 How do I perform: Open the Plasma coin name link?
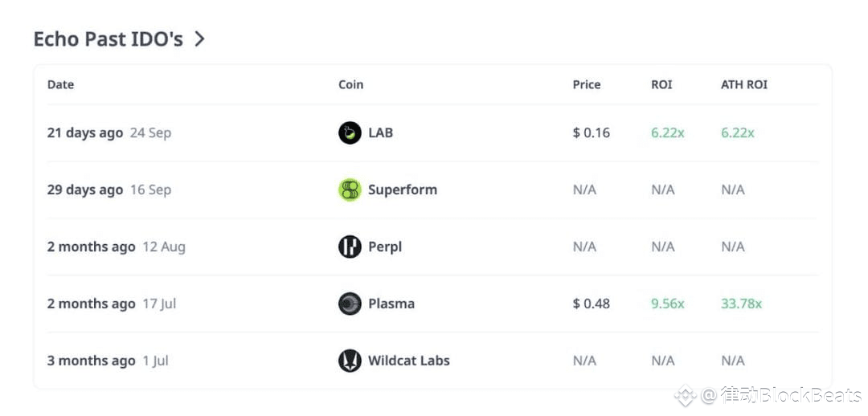click(x=391, y=304)
